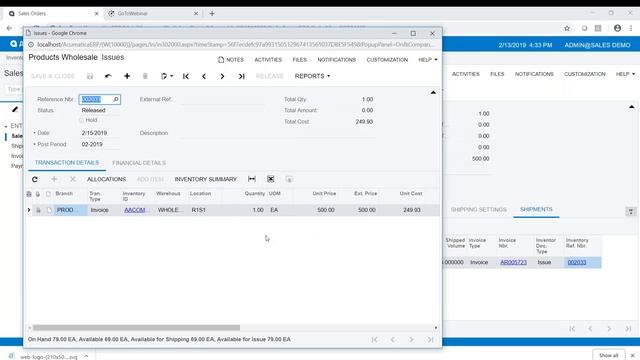
Task: Add a new record with plus icon
Action: (x=127, y=76)
